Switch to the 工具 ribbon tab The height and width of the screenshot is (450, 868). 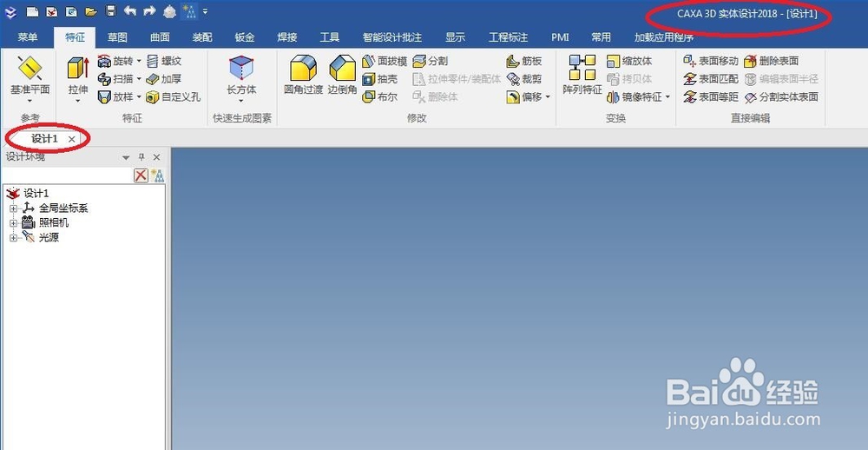[329, 37]
